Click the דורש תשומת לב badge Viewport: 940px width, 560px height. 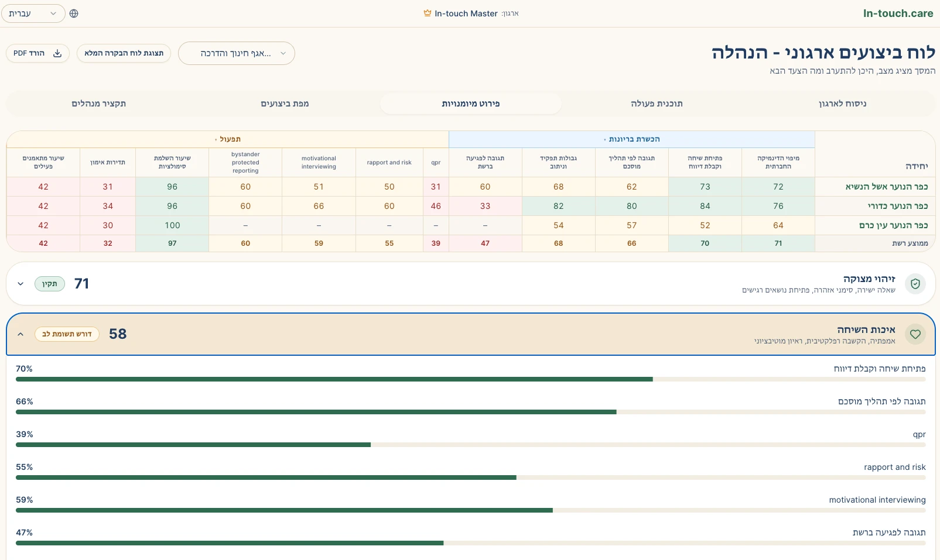point(67,334)
